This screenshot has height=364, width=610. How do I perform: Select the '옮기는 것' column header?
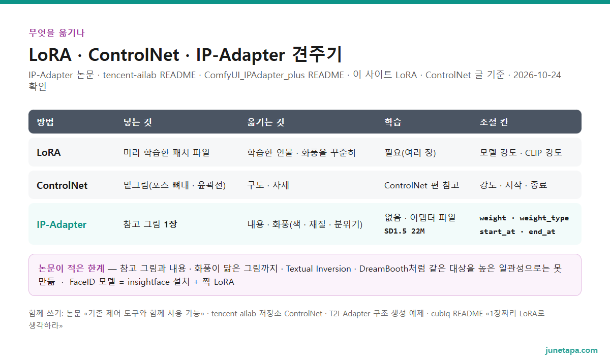(266, 122)
